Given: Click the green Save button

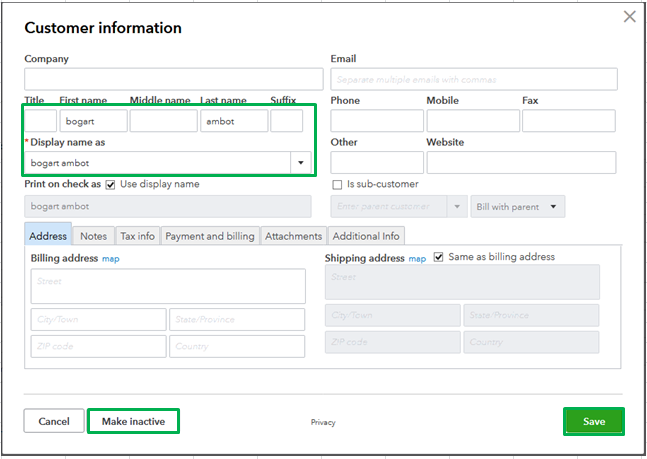Looking at the screenshot, I should click(594, 421).
